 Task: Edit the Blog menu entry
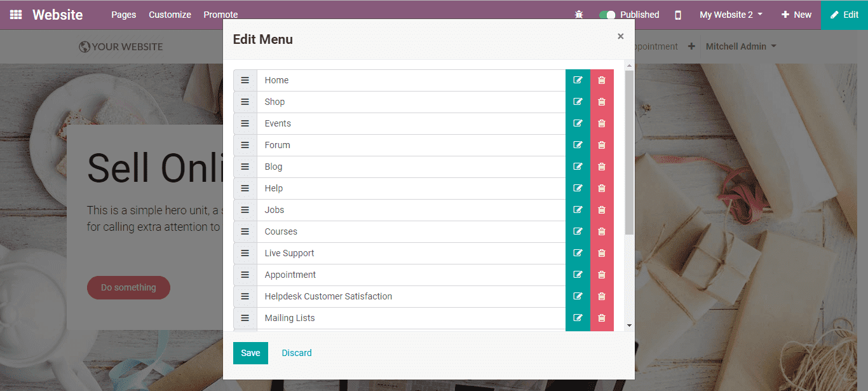click(578, 167)
